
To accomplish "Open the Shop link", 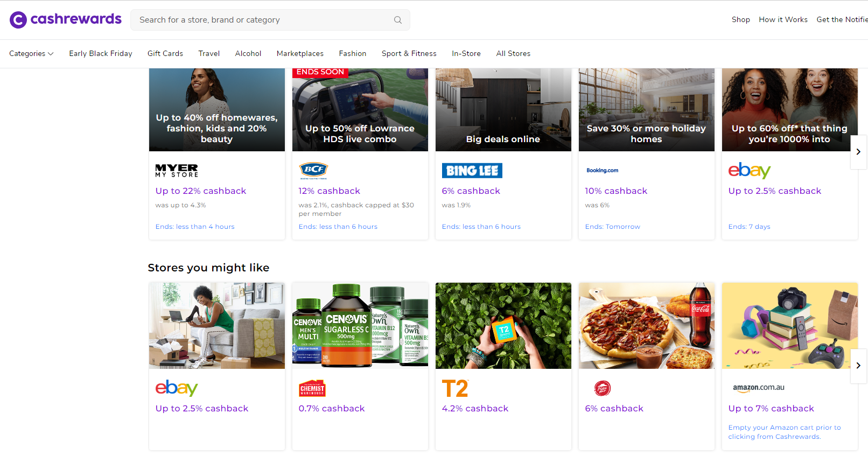I will click(x=740, y=19).
